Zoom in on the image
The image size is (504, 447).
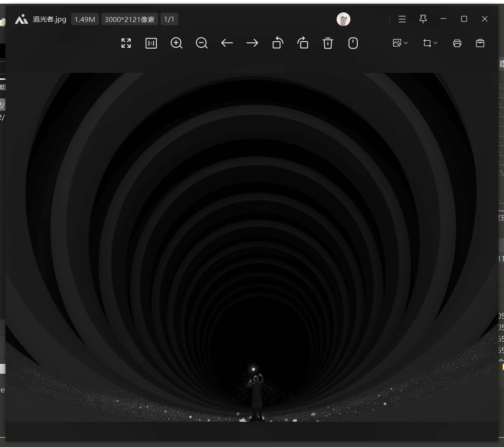177,43
